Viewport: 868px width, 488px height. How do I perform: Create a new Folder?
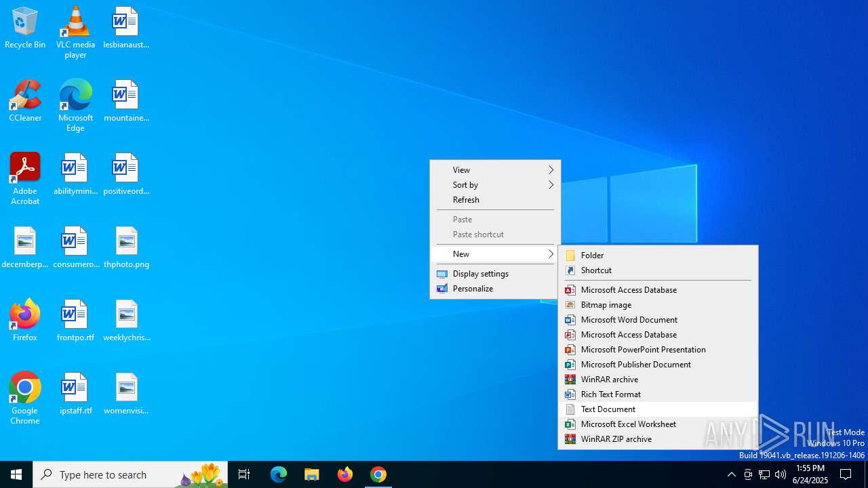pos(658,256)
